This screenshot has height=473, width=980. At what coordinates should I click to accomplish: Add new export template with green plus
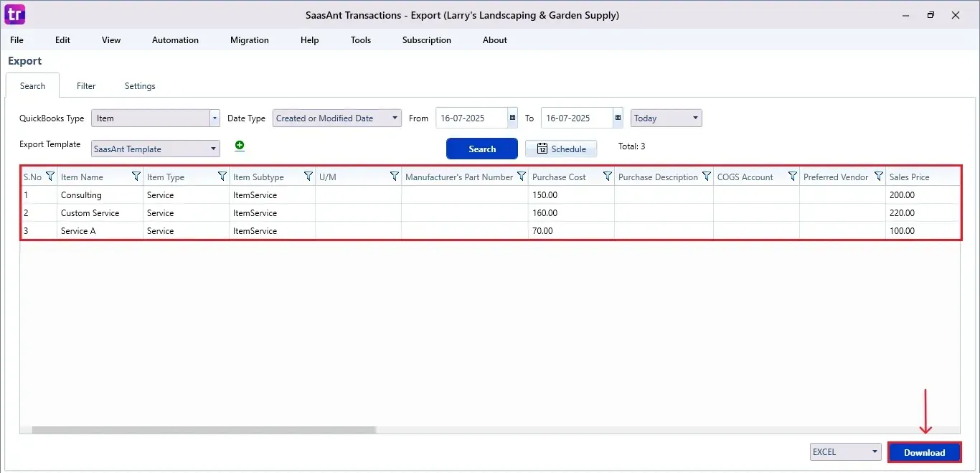(x=240, y=146)
